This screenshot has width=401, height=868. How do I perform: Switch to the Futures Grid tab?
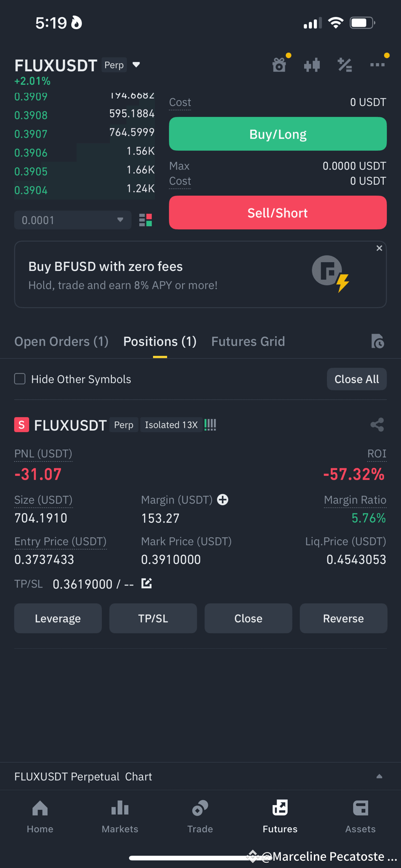tap(248, 341)
